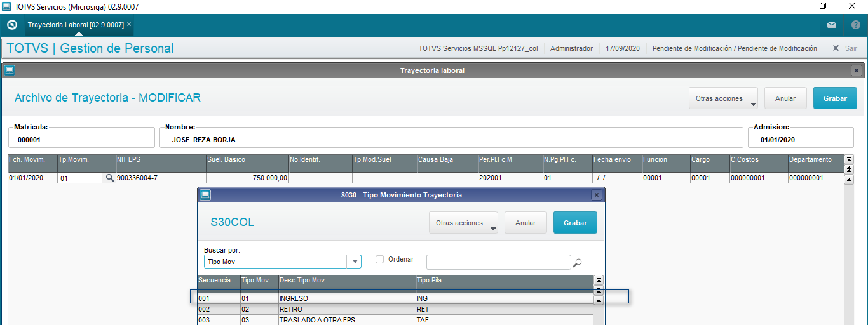Toggle the Ordenar checkbox

379,259
